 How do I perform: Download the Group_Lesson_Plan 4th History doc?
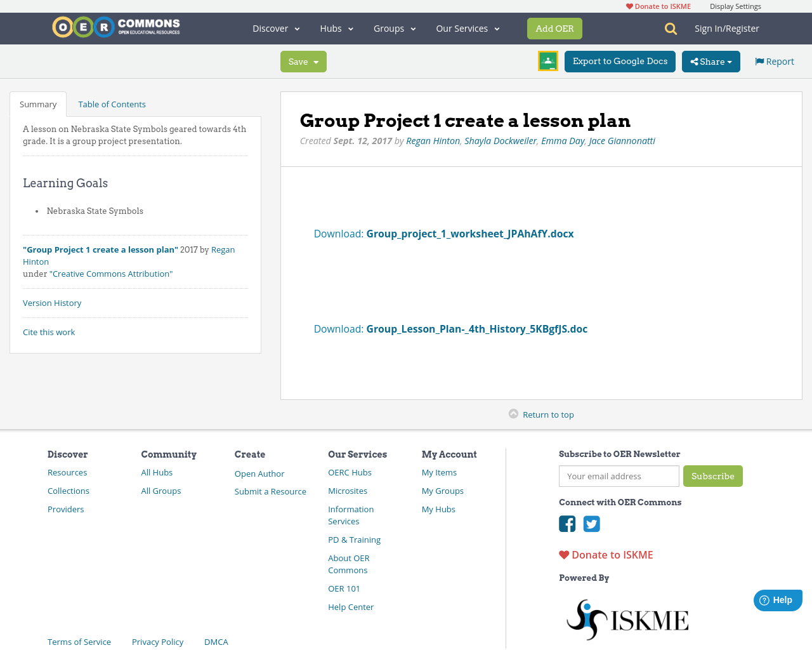450,329
